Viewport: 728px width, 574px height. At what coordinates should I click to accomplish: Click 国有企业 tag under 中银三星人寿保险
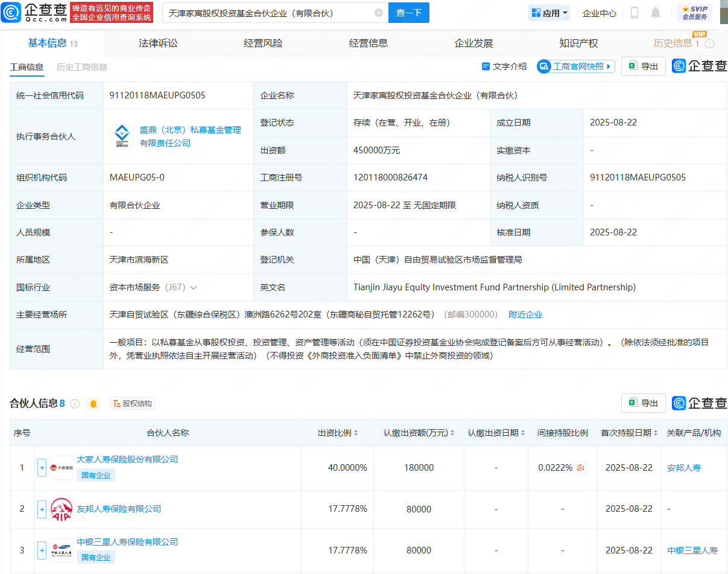tap(96, 558)
